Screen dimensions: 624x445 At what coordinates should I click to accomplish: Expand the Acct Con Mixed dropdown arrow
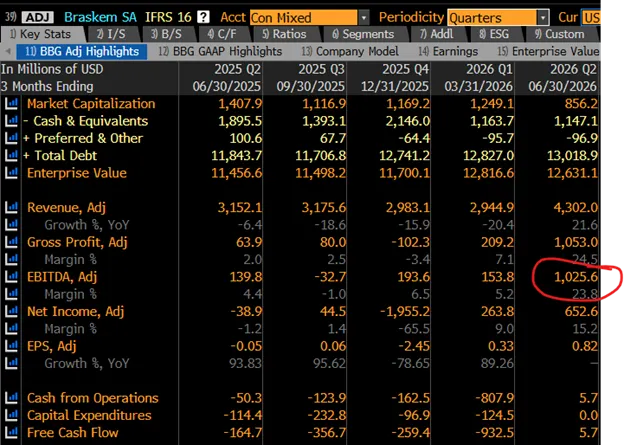pos(364,18)
